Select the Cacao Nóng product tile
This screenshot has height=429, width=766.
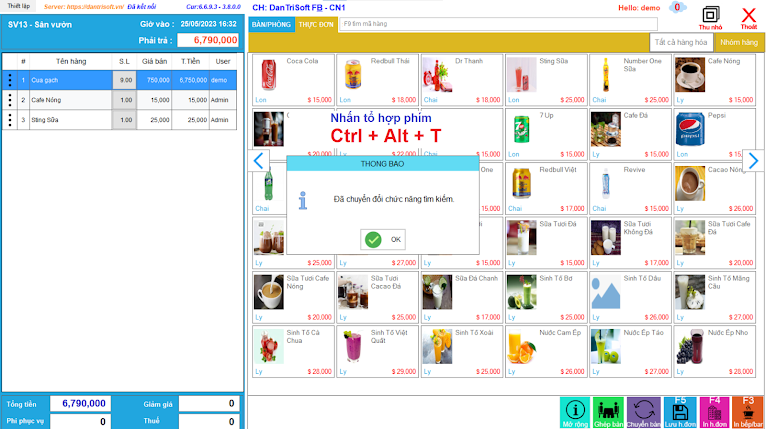coord(714,189)
